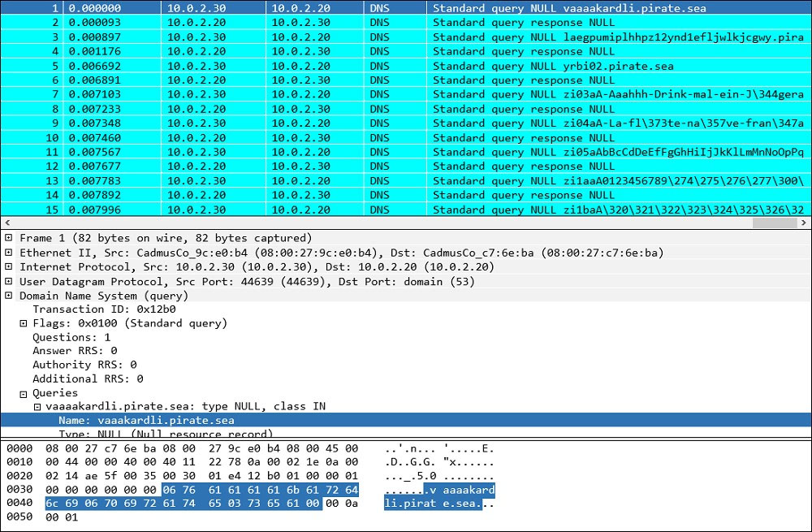Select packet 5 yrbi02.pirate.sea query
The image size is (812, 532).
[406, 66]
